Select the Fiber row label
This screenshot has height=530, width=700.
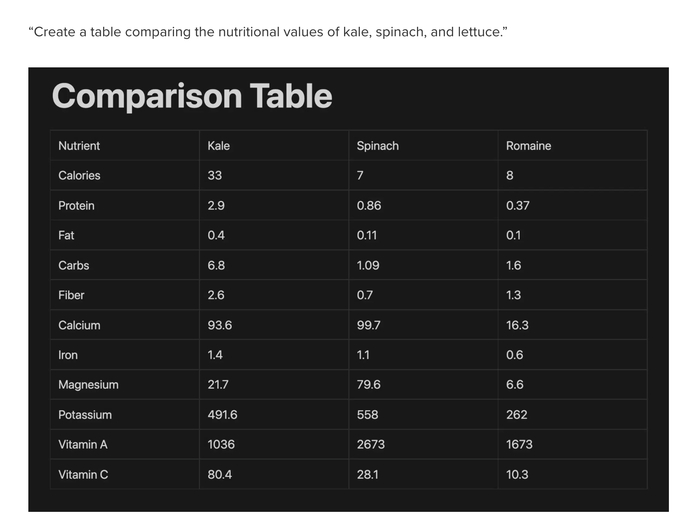point(71,296)
